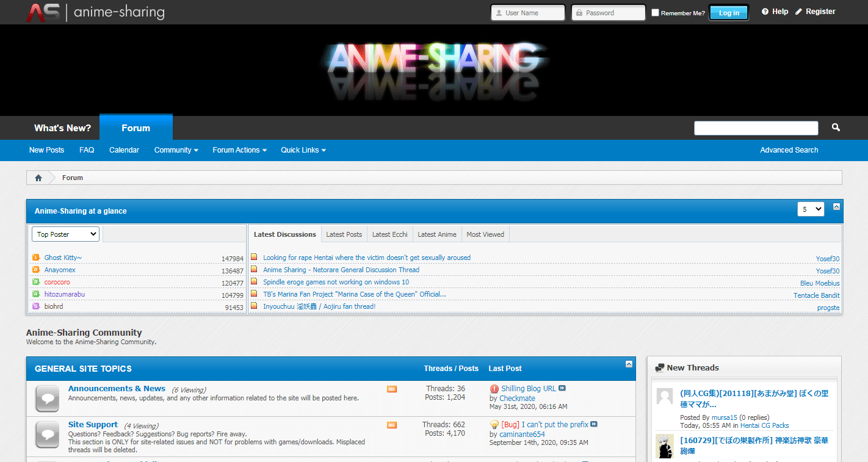This screenshot has height=462, width=868.
Task: Open the Site Support RSS feed icon
Action: click(392, 425)
